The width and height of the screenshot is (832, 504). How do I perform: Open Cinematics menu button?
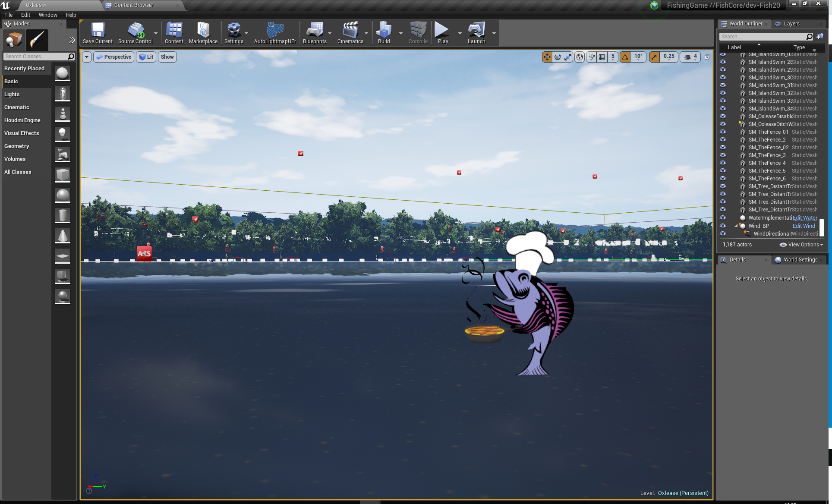tap(350, 33)
